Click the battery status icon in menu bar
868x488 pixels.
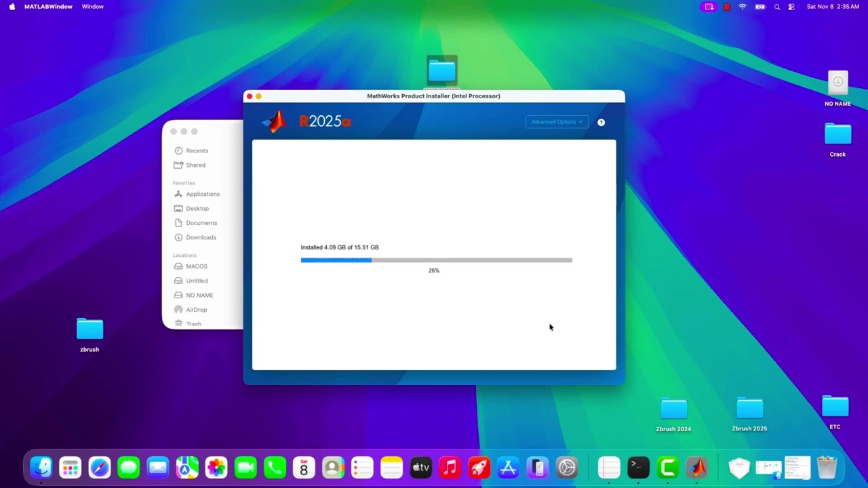[x=760, y=7]
